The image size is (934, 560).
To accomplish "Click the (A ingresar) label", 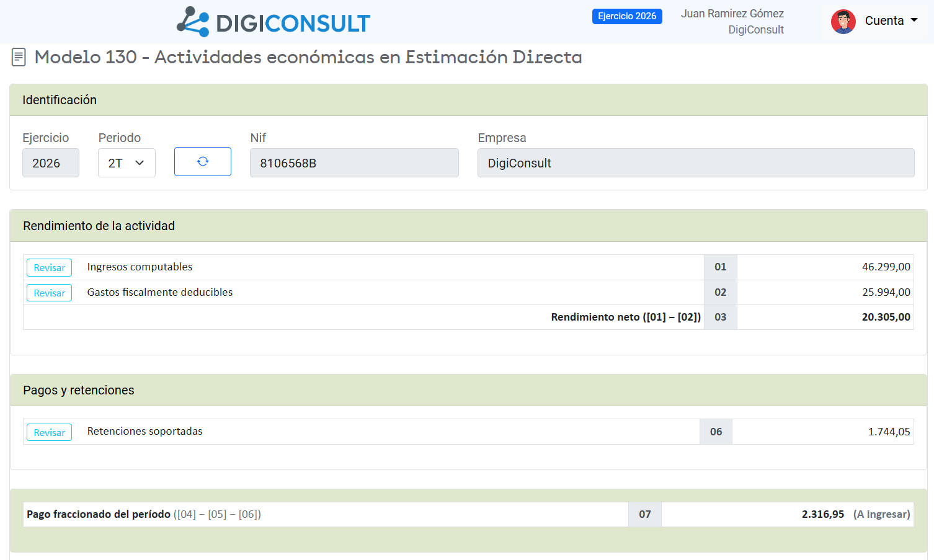I will [x=882, y=514].
